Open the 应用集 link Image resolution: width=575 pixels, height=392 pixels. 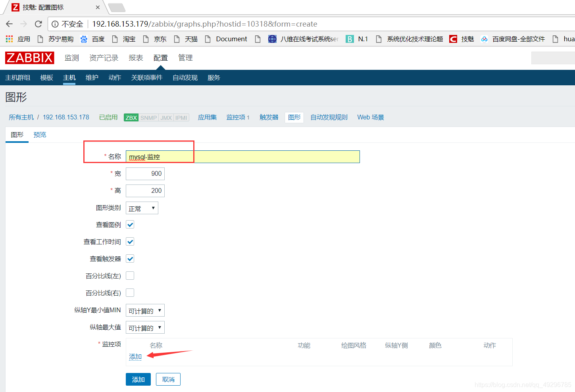pyautogui.click(x=208, y=117)
